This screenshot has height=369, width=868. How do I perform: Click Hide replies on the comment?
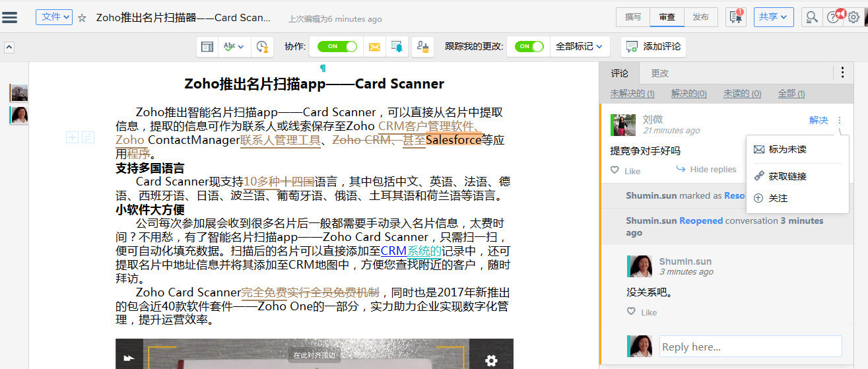(x=706, y=170)
